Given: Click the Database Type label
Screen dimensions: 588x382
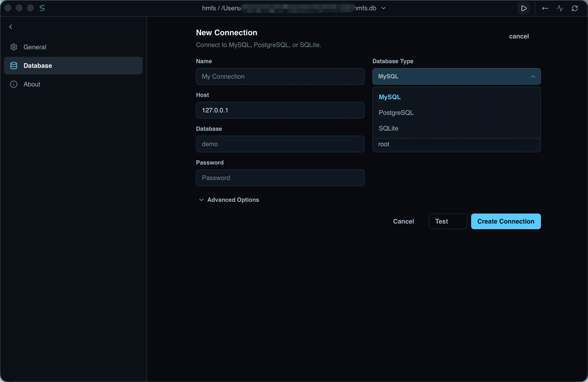Looking at the screenshot, I should pyautogui.click(x=393, y=61).
